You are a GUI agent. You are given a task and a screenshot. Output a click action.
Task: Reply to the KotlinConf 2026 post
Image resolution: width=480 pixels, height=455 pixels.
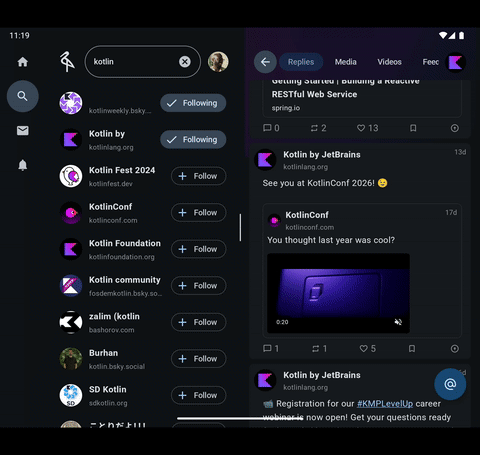tap(271, 349)
